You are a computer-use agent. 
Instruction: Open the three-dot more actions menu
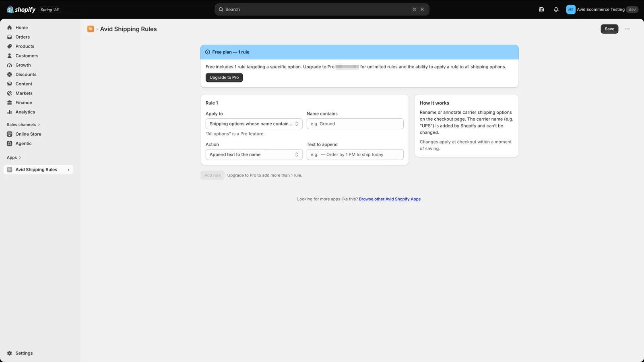[627, 29]
